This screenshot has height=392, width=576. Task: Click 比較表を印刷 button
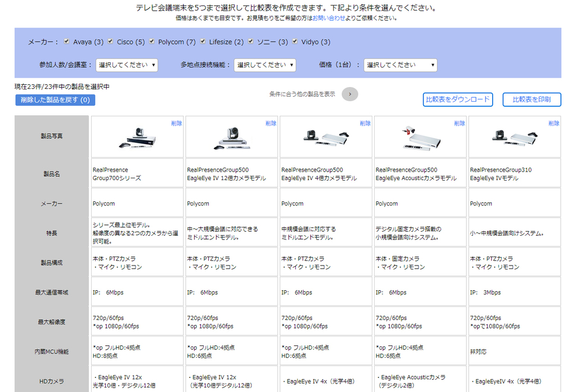pyautogui.click(x=532, y=100)
